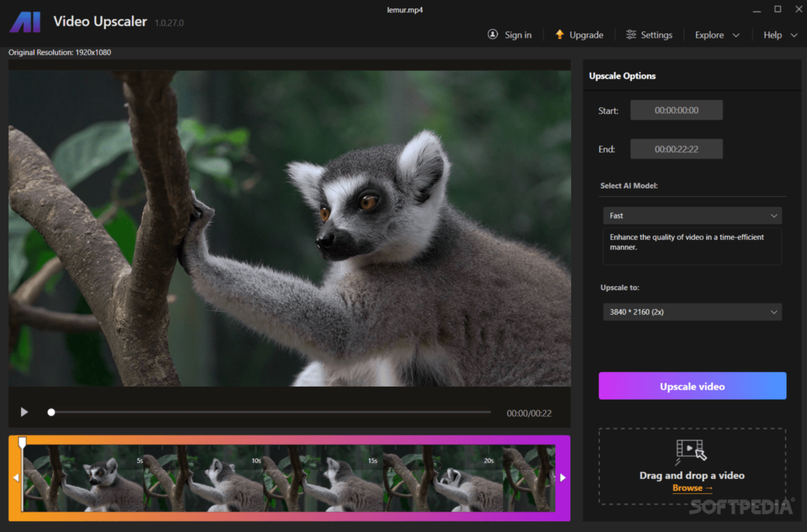
Task: Open the Help menu
Action: coord(772,35)
